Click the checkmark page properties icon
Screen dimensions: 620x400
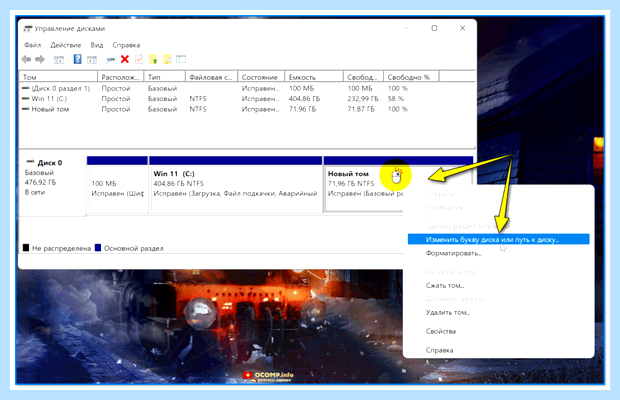click(139, 59)
